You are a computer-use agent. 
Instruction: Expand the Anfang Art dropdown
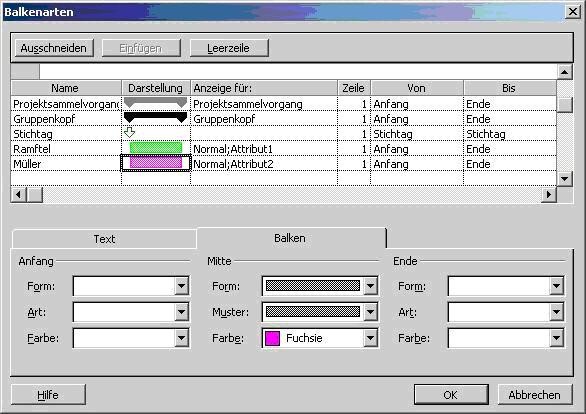point(181,312)
